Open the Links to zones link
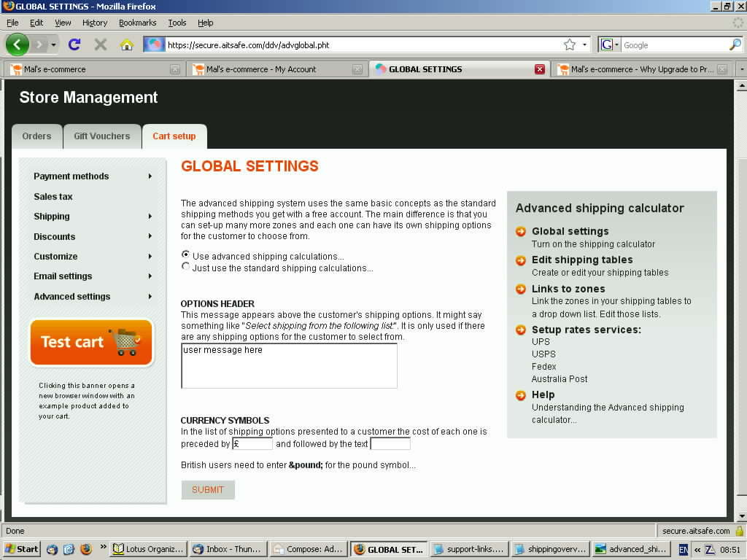 pos(568,289)
